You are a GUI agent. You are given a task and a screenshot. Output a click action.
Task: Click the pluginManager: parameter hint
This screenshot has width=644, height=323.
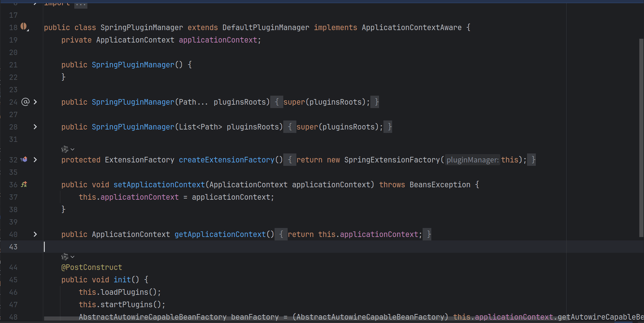(x=472, y=160)
